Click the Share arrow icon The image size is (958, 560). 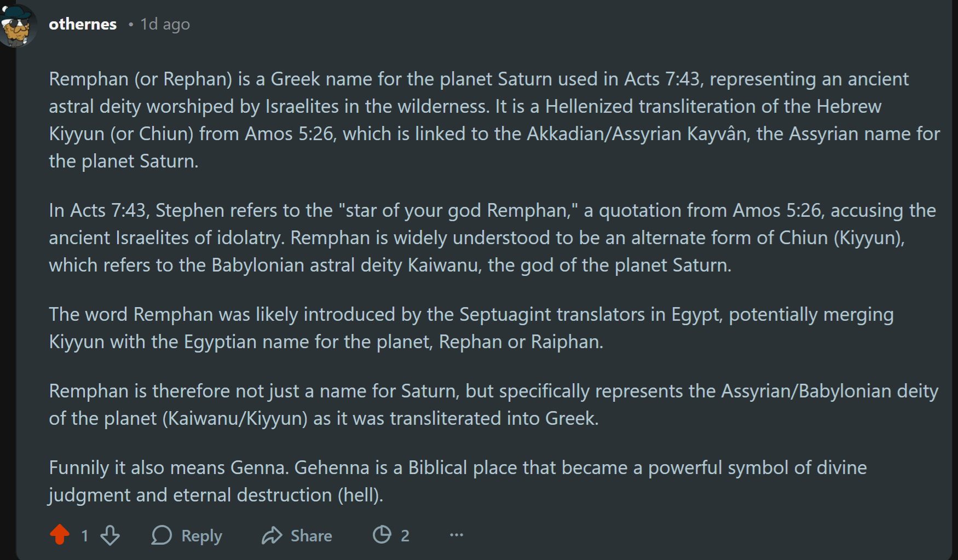pyautogui.click(x=272, y=535)
